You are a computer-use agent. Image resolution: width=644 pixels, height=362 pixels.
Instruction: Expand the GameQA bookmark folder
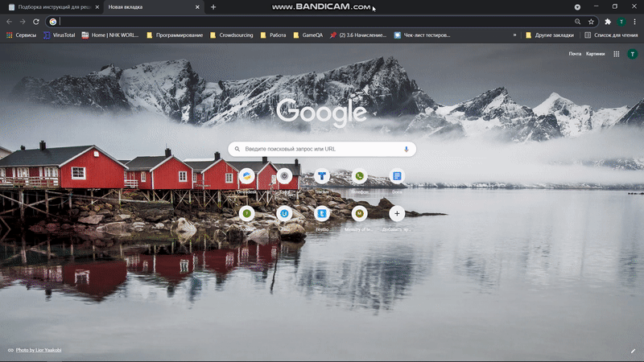tap(308, 35)
